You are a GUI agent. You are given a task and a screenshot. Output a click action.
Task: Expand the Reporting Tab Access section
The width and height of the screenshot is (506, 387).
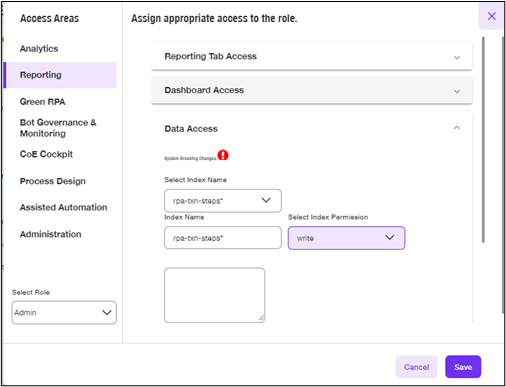pyautogui.click(x=312, y=56)
